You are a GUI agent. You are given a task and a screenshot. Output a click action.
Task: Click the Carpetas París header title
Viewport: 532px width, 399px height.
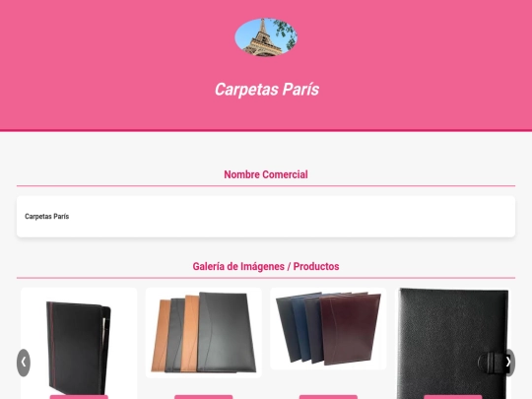click(267, 90)
